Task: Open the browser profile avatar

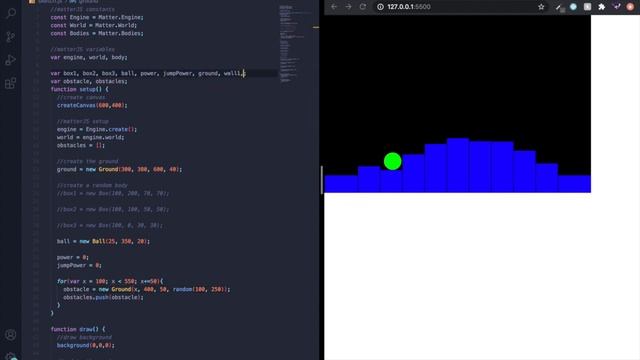Action: click(x=631, y=7)
